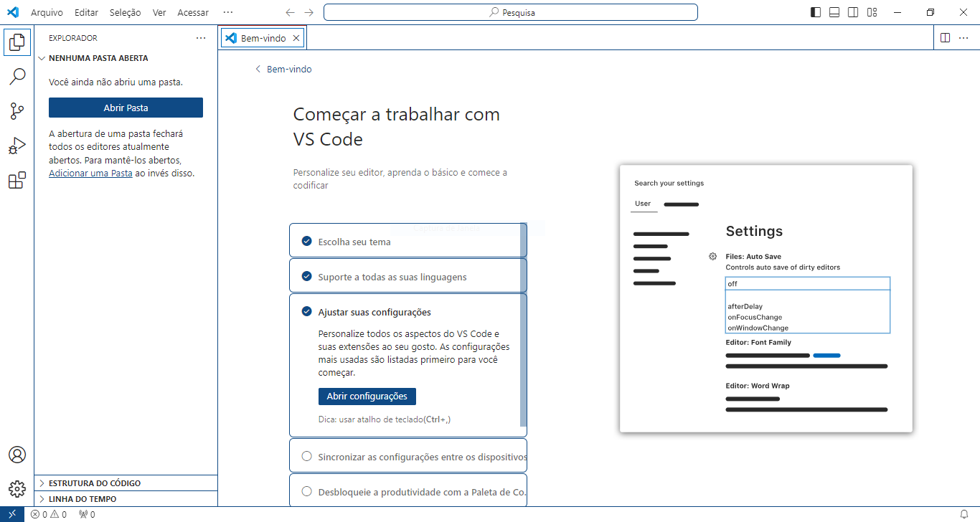Open the Arquivo menu

coord(47,12)
